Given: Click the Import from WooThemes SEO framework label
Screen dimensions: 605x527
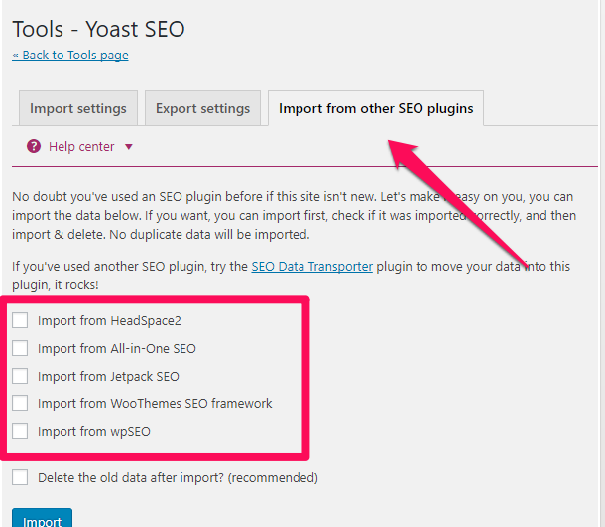Looking at the screenshot, I should tap(155, 404).
